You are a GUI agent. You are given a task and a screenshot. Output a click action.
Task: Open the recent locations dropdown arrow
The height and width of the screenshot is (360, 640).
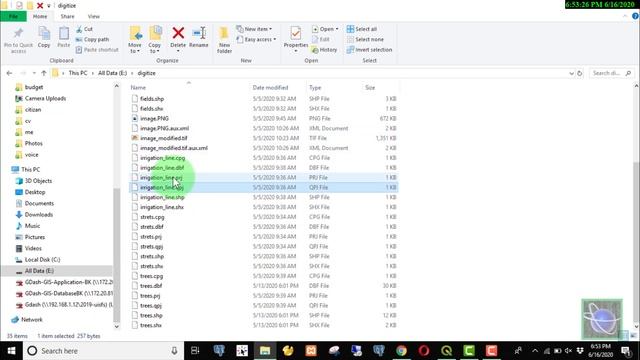34,73
